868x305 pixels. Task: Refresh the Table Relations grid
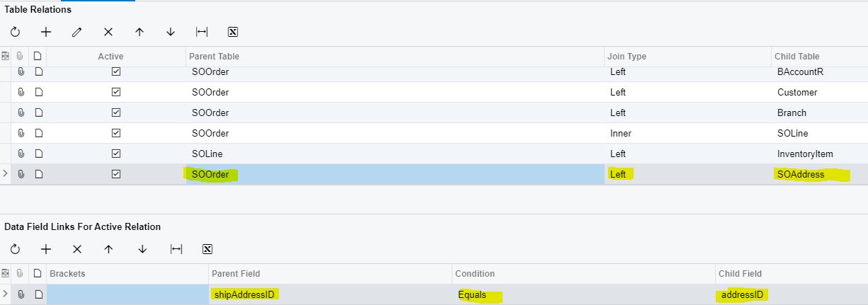[15, 32]
